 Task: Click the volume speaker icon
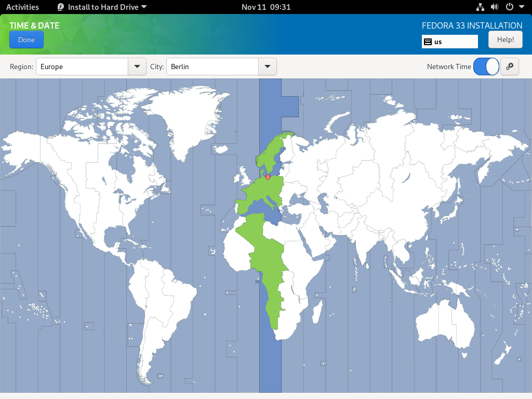pyautogui.click(x=495, y=7)
